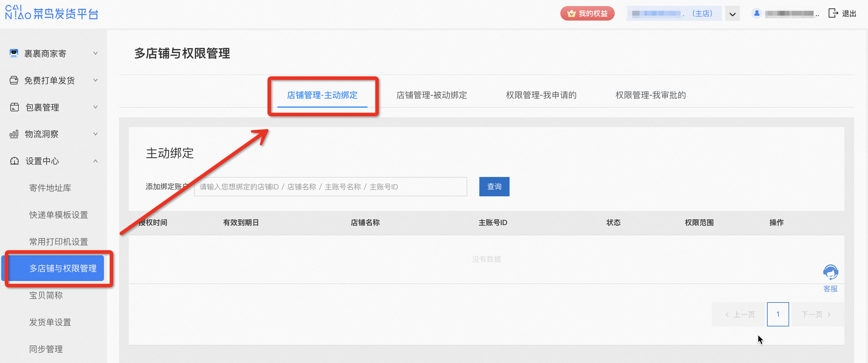The image size is (868, 363).
Task: Click the user avatar icon
Action: pyautogui.click(x=757, y=14)
